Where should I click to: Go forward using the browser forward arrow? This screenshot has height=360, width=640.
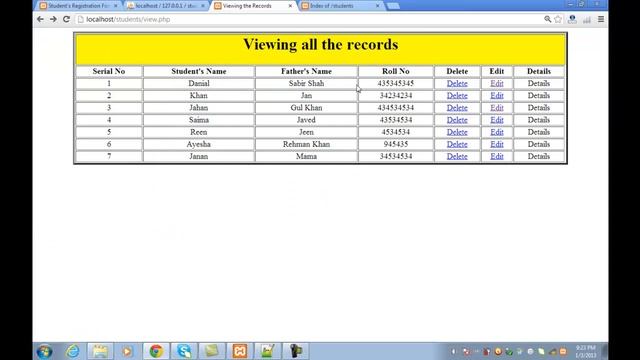pyautogui.click(x=53, y=19)
